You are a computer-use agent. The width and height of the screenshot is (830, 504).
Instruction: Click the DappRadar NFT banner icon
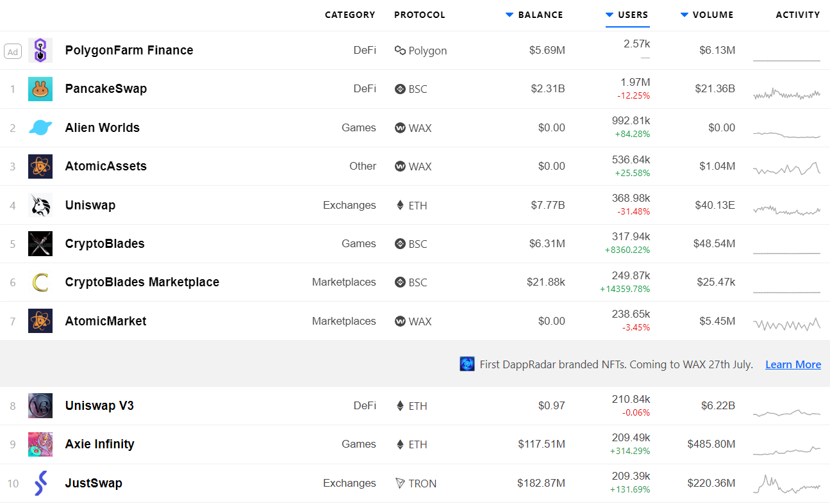pos(467,364)
